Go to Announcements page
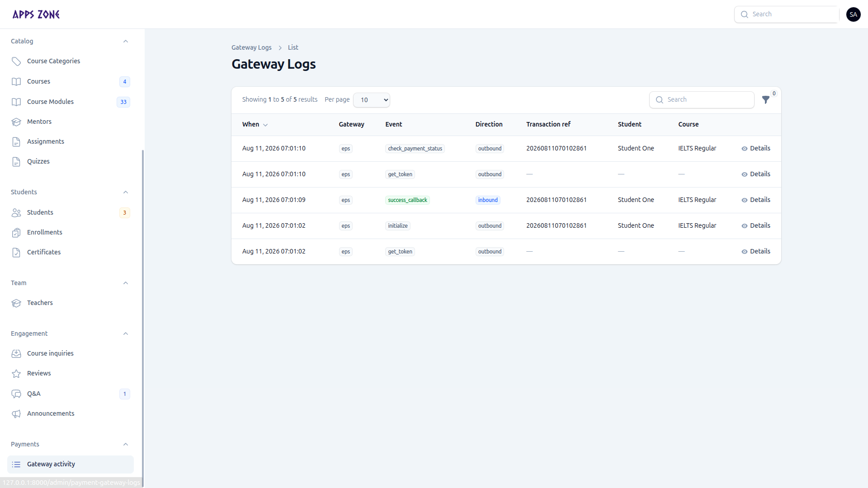Screen dimensions: 868x488 click(x=71, y=413)
